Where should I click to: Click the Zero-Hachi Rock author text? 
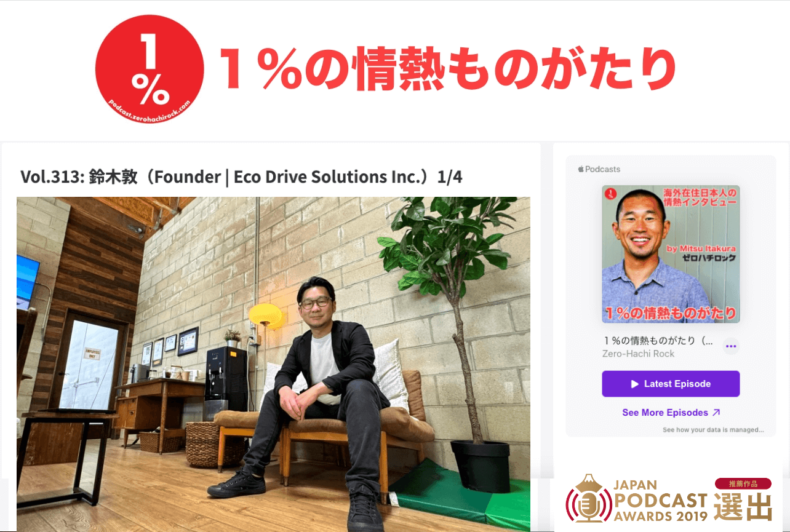[638, 354]
